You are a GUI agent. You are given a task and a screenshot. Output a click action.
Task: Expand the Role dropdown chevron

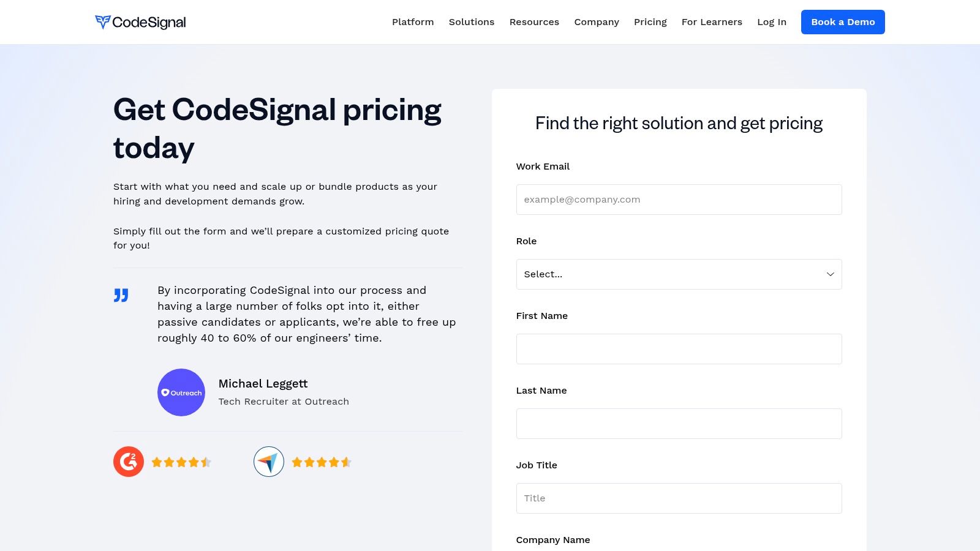point(830,274)
